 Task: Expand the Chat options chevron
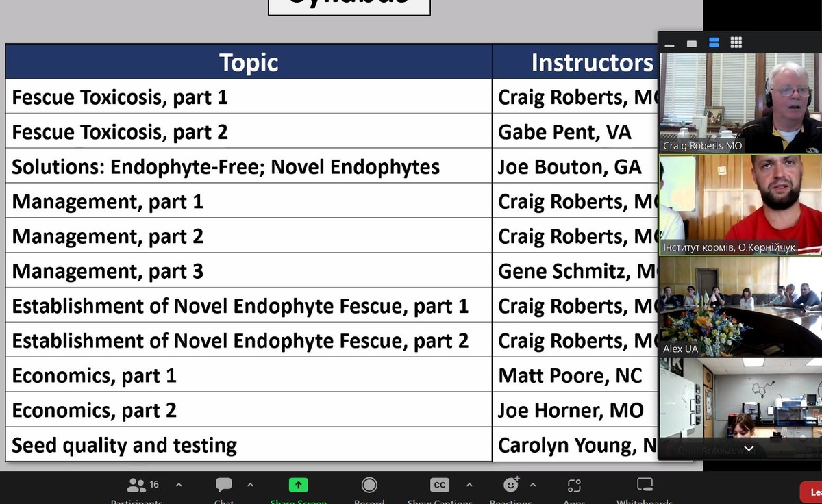pos(250,485)
